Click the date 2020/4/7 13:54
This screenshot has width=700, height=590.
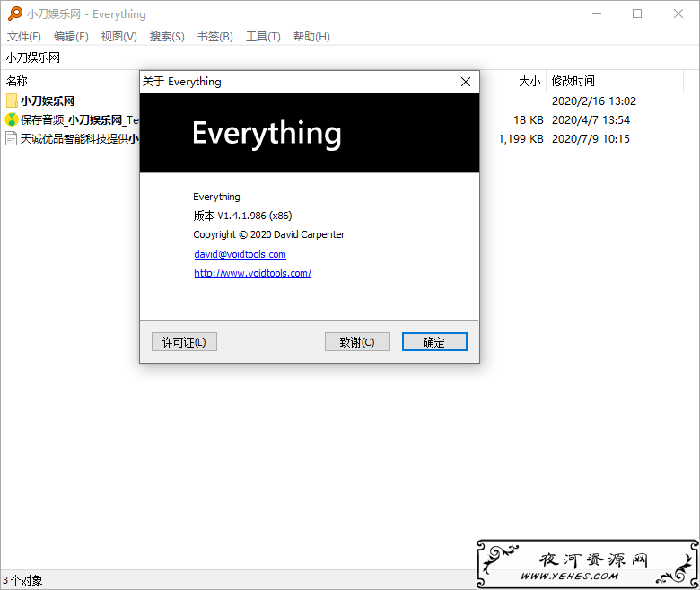point(591,119)
